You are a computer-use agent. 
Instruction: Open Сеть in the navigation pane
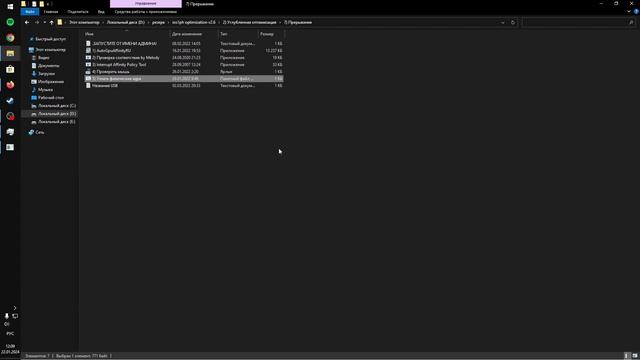(x=39, y=132)
